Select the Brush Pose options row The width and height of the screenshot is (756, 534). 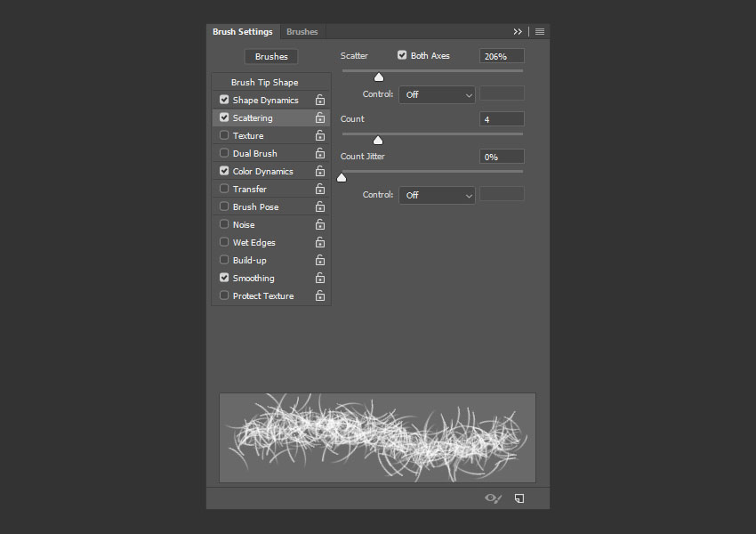click(x=271, y=207)
